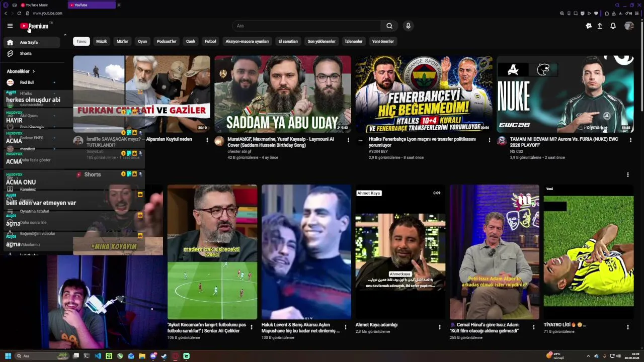
Task: Filter by Yeni öneriler
Action: pos(383,41)
